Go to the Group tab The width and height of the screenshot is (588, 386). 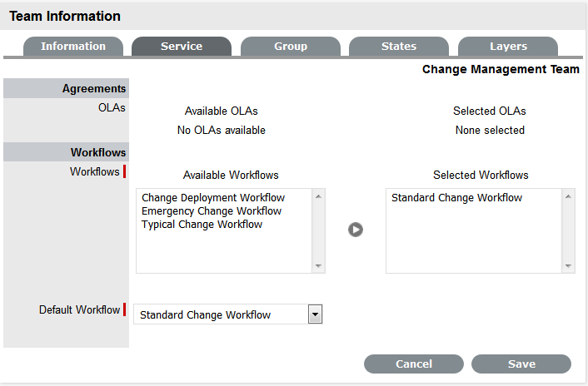(x=291, y=47)
